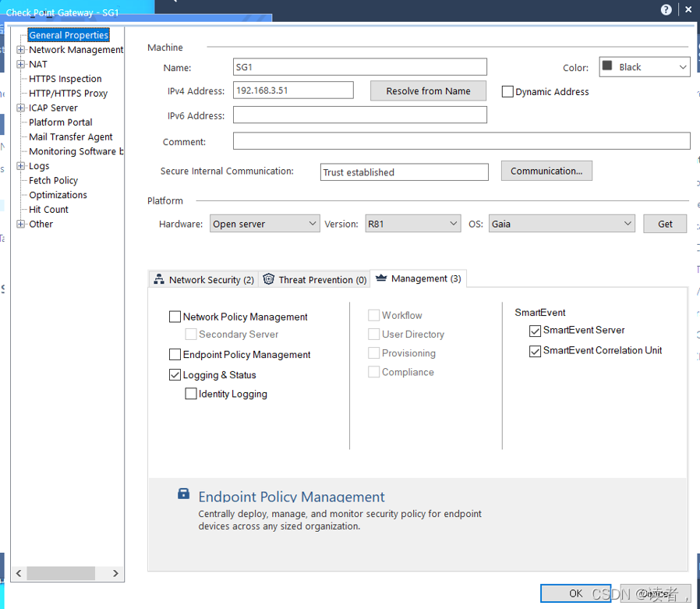The width and height of the screenshot is (700, 609).
Task: Select General Properties in the tree
Action: (69, 35)
